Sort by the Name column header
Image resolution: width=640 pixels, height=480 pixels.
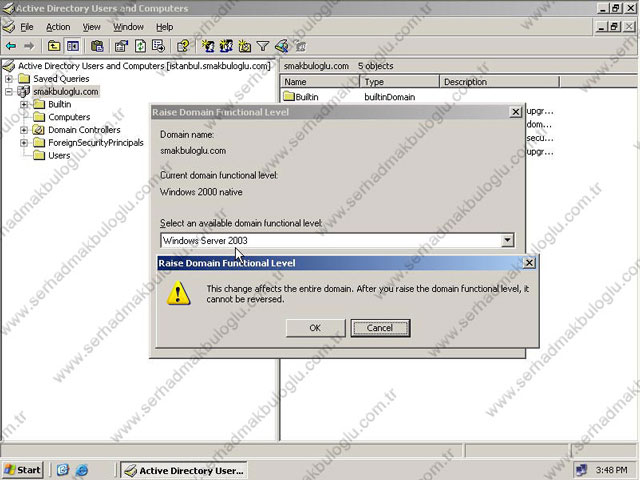coord(320,82)
